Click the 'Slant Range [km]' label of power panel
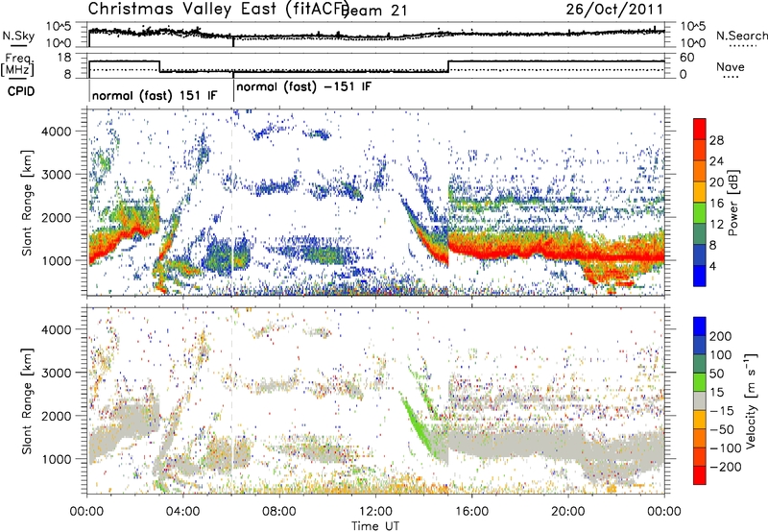This screenshot has height=532, width=768. [x=27, y=203]
